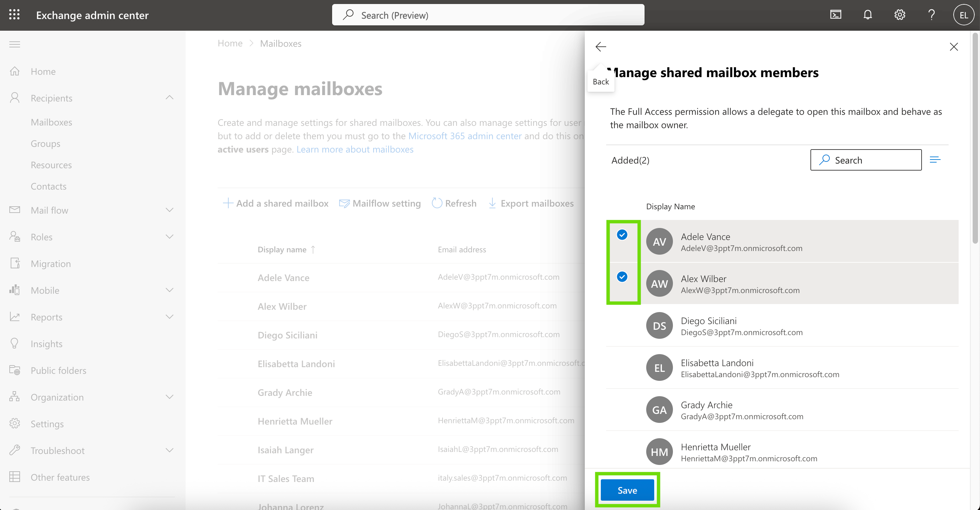
Task: Open the app launcher waffle icon
Action: click(14, 15)
